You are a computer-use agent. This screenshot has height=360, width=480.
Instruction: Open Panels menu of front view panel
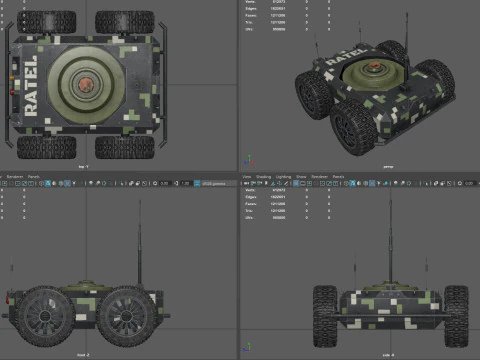click(34, 177)
